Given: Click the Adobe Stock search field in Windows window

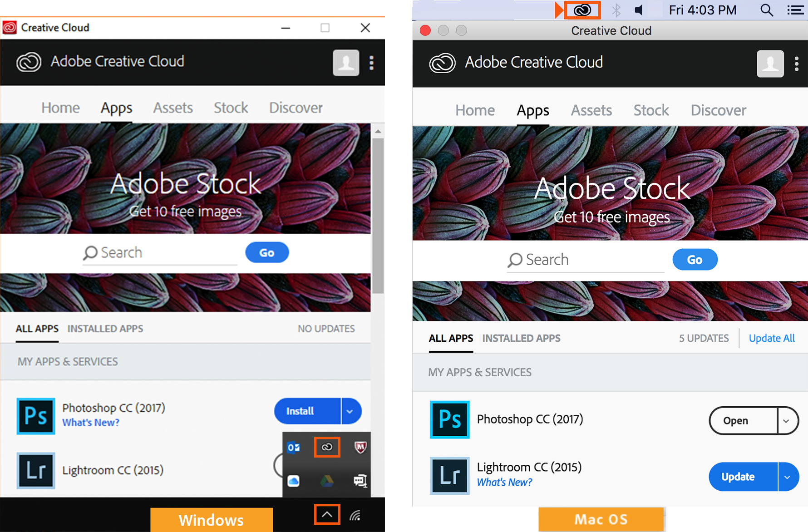Looking at the screenshot, I should 160,253.
